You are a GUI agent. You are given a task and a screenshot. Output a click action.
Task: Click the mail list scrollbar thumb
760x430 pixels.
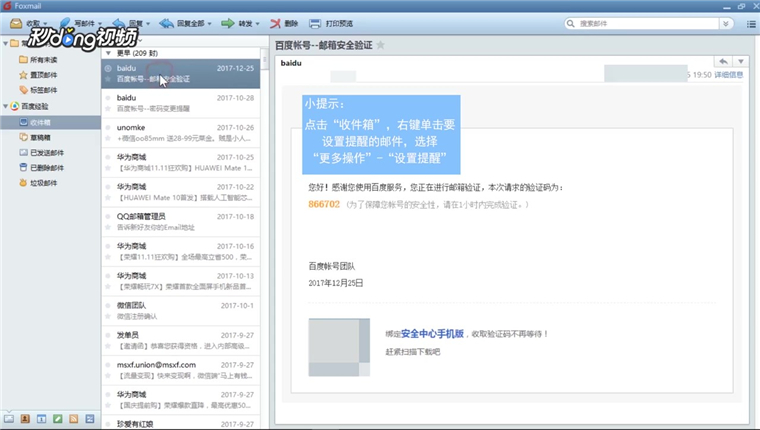click(x=265, y=60)
